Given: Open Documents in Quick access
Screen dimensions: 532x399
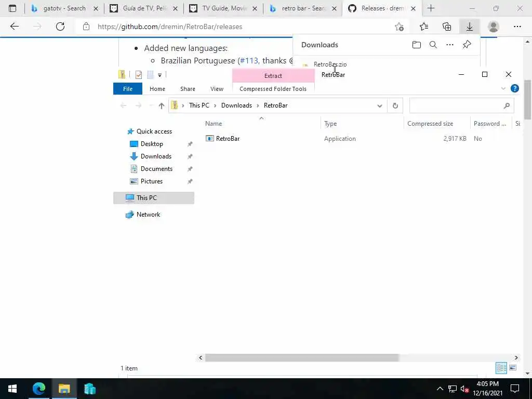Looking at the screenshot, I should (x=156, y=169).
